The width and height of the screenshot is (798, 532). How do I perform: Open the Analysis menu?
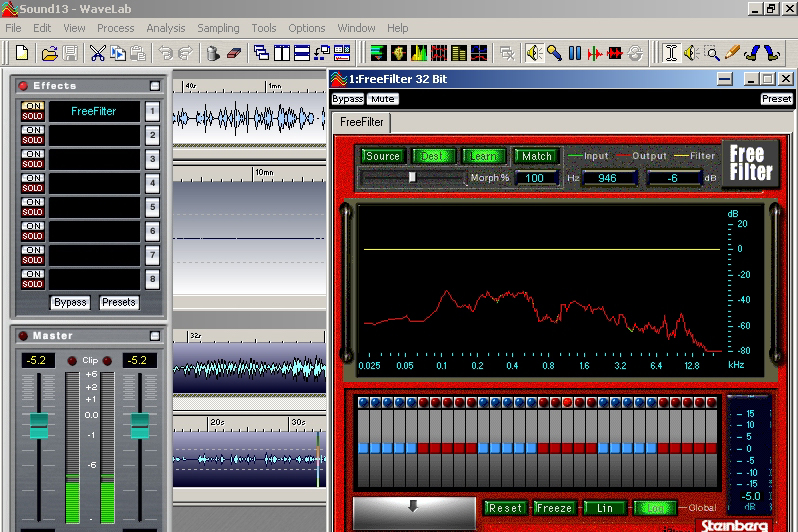click(166, 28)
